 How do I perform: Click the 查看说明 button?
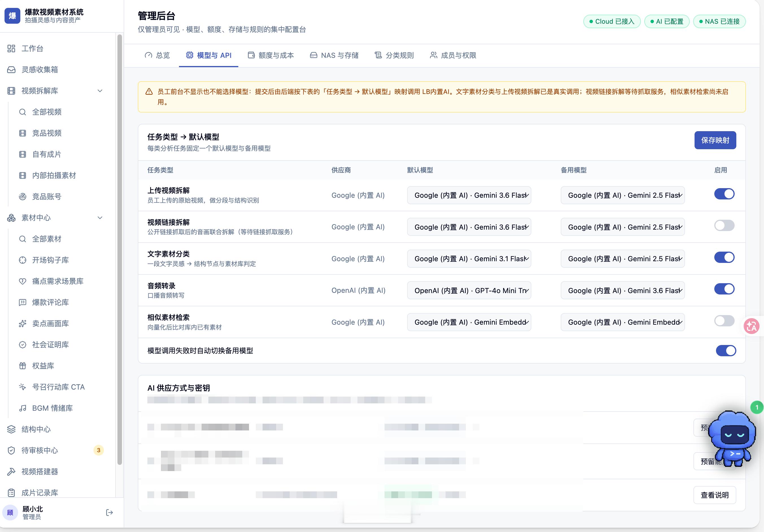(714, 495)
